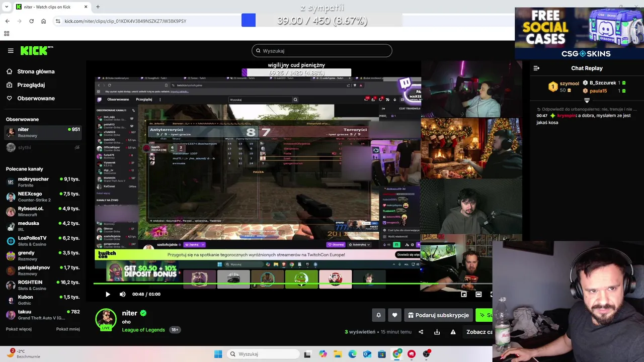Click paula15 in the leaderboard
The width and height of the screenshot is (644, 362).
[598, 91]
